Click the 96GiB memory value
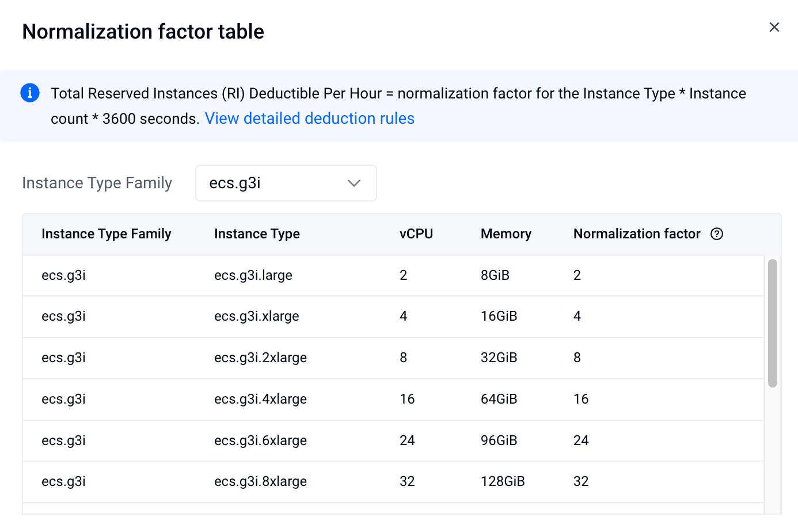 click(x=499, y=440)
